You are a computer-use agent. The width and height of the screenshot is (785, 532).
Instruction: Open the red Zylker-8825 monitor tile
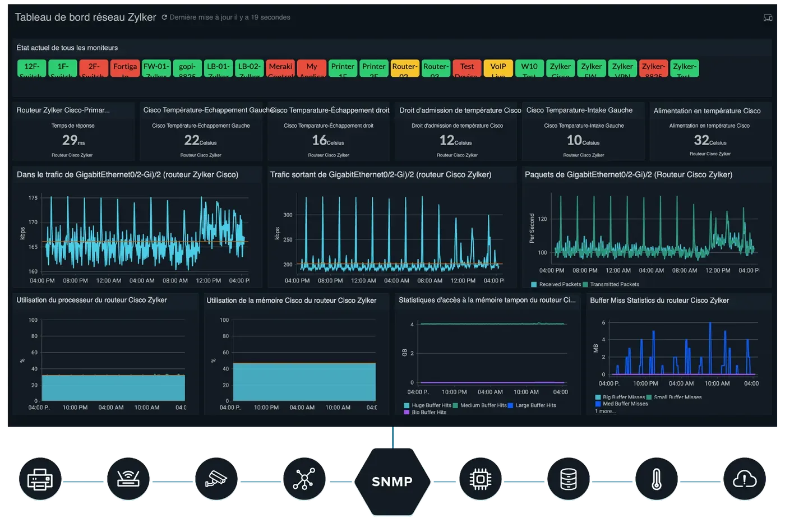[x=654, y=68]
